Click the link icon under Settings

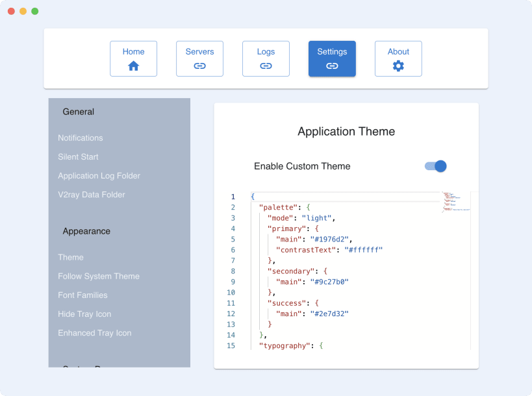tap(332, 66)
